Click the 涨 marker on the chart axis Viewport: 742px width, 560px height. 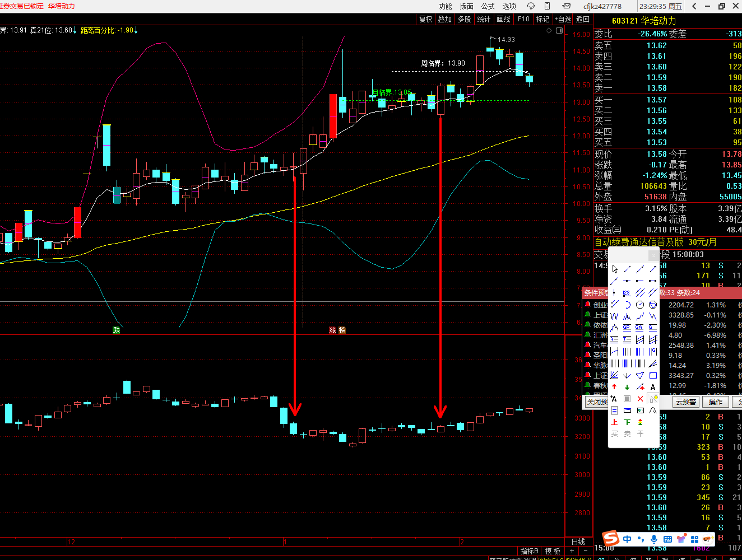pos(332,330)
